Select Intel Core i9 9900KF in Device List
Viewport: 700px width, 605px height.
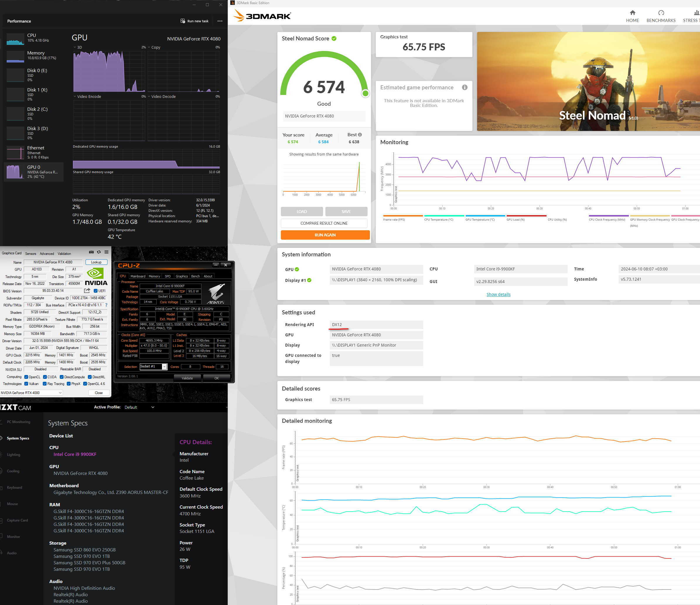point(75,454)
